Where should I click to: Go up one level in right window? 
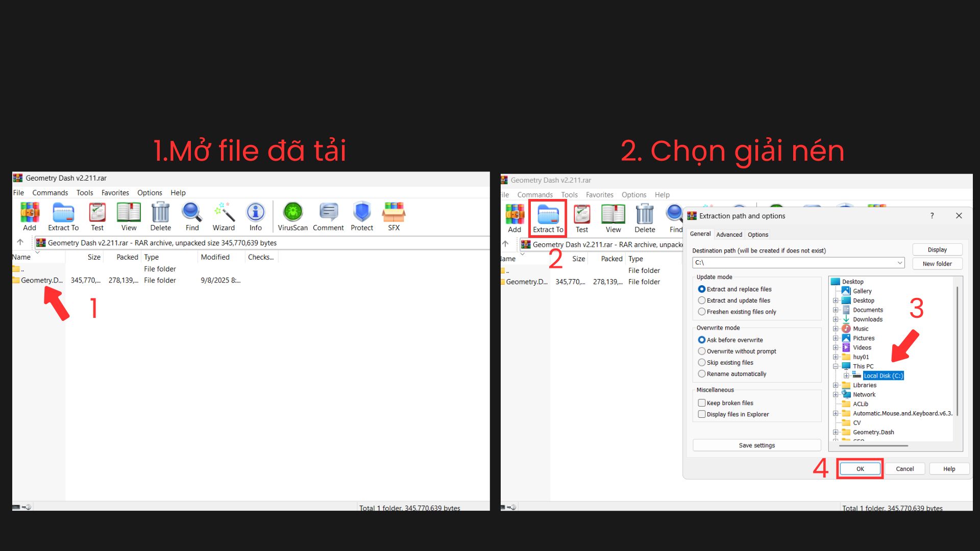pyautogui.click(x=505, y=244)
